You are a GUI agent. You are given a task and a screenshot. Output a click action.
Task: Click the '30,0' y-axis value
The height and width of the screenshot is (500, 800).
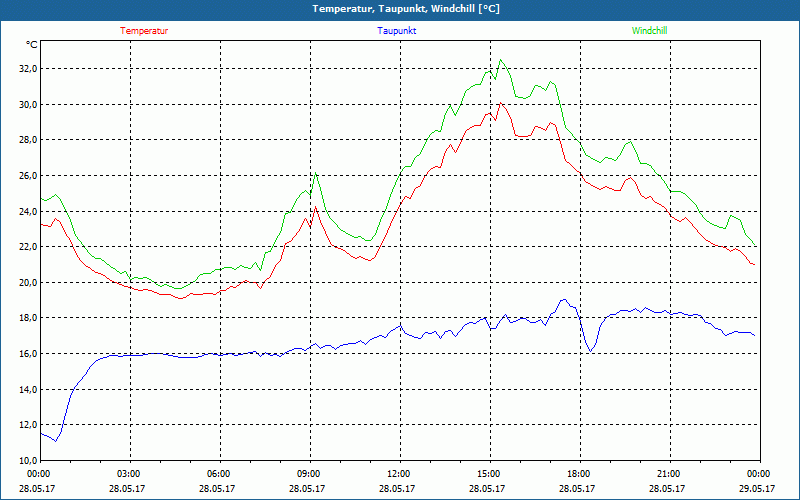(x=29, y=105)
